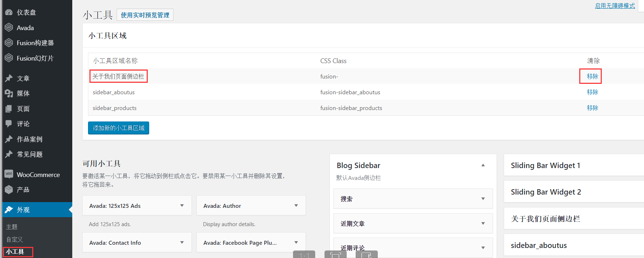Open the 媒体 library icon
The height and width of the screenshot is (258, 644).
click(9, 94)
